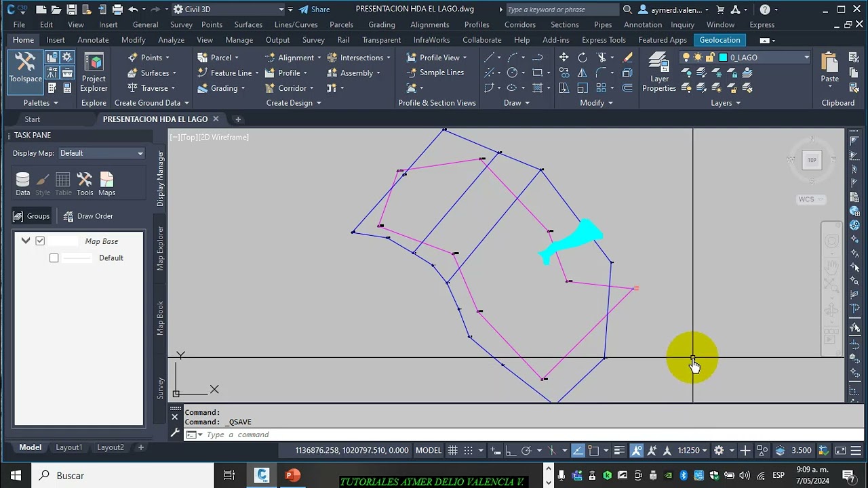Expand the Layers panel flyout

click(726, 103)
